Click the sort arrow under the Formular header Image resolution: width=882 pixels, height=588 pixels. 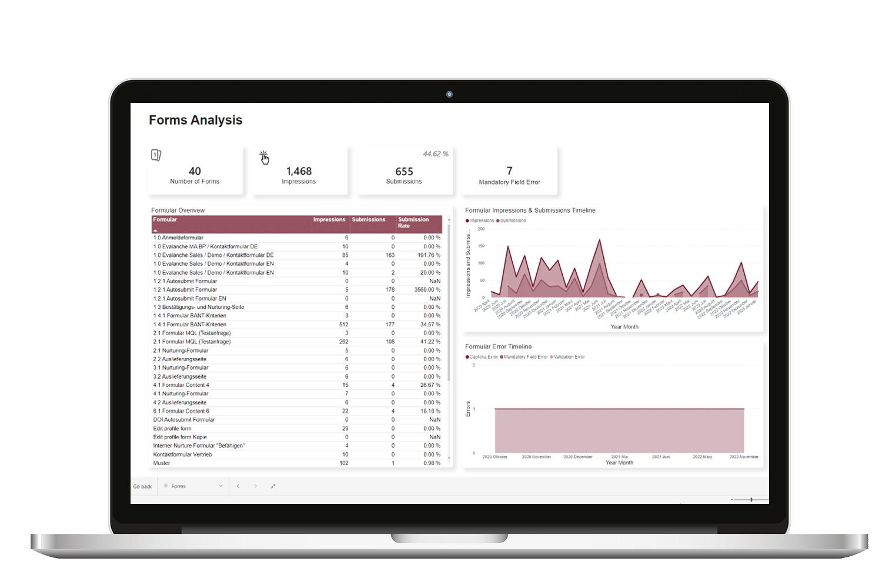[x=155, y=230]
